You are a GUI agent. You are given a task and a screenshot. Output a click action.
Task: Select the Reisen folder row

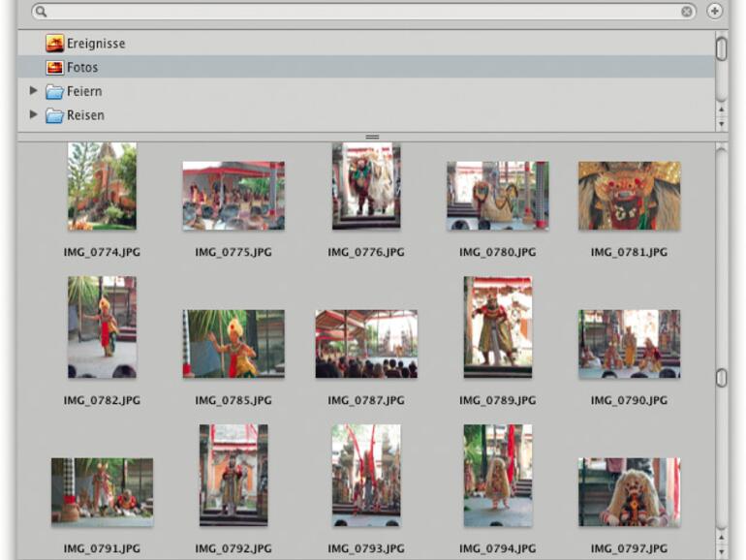pyautogui.click(x=366, y=114)
